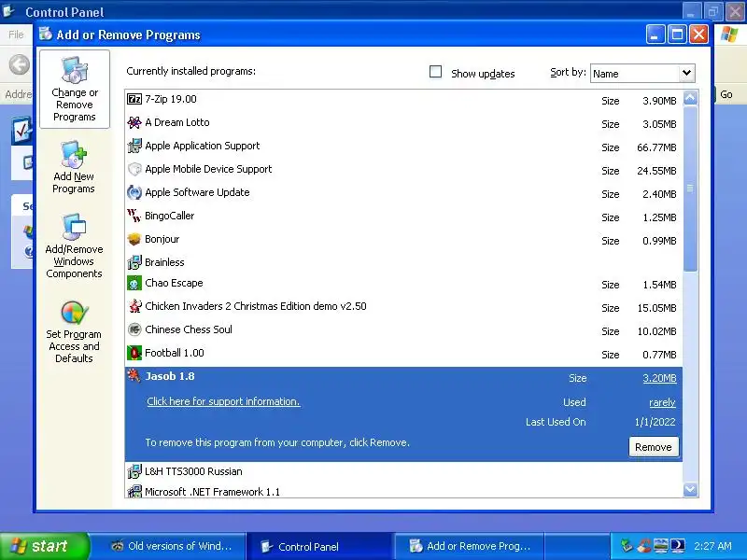
Task: Click the scroll down arrow of program list
Action: click(690, 489)
